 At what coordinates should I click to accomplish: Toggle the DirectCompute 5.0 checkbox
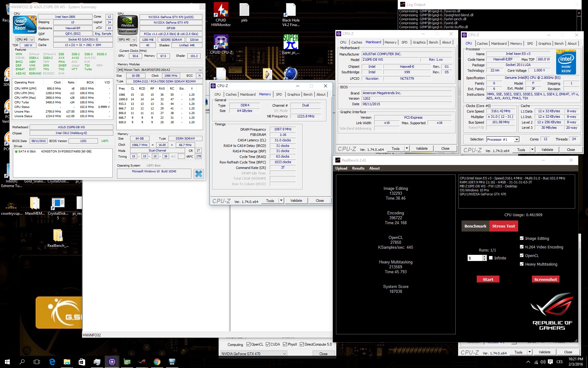pyautogui.click(x=302, y=344)
